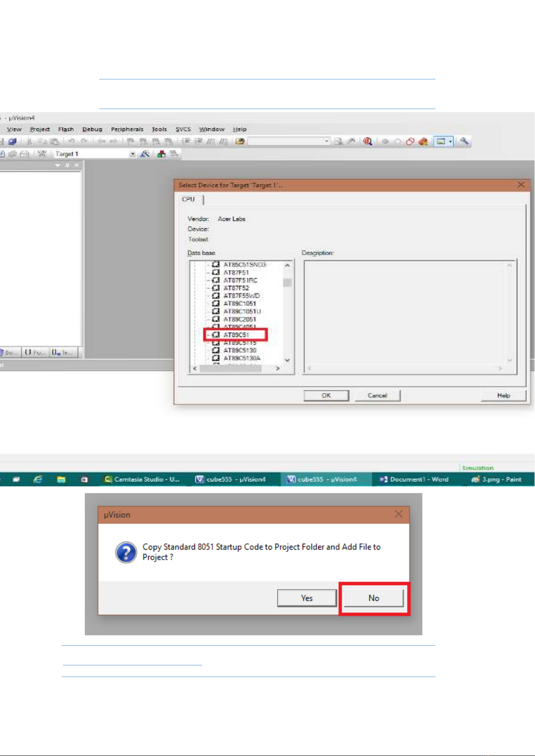This screenshot has width=535, height=756.
Task: Open the Debug menu
Action: [x=92, y=129]
